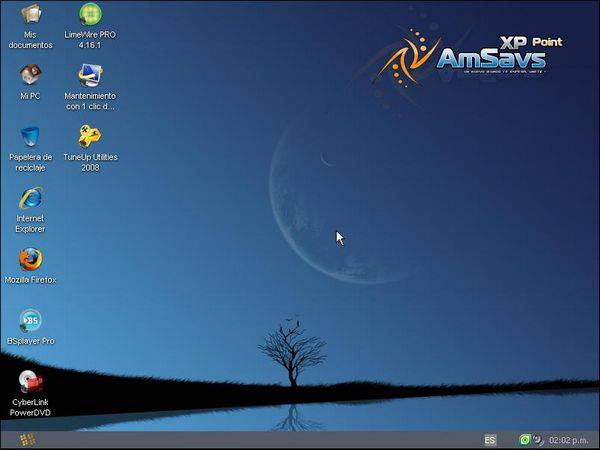Screen dimensions: 600x450
Task: Click the green tray icon
Action: (x=525, y=440)
